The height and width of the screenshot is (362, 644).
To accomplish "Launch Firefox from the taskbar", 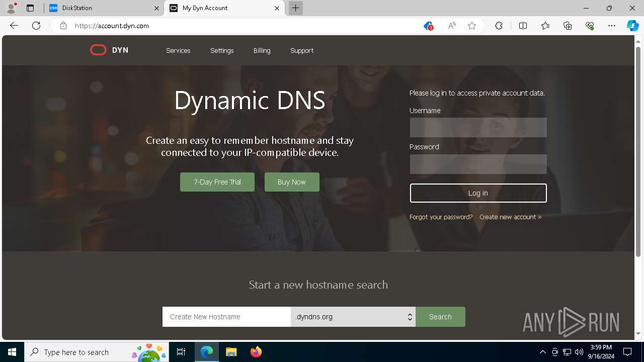I will [256, 352].
